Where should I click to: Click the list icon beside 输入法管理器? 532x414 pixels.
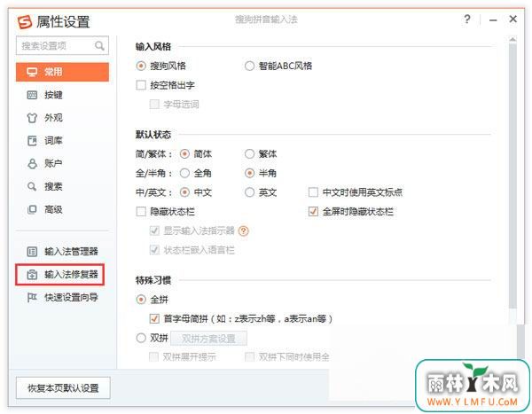pos(32,252)
